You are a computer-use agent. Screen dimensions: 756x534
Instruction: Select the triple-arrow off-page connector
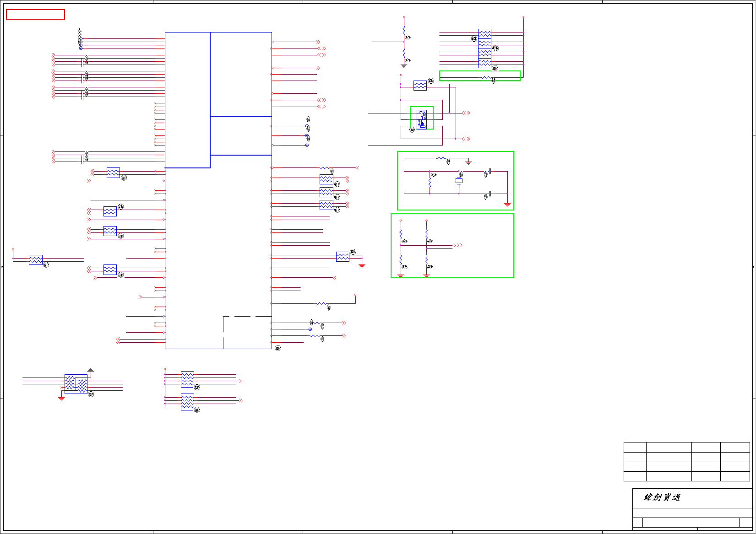(x=458, y=246)
